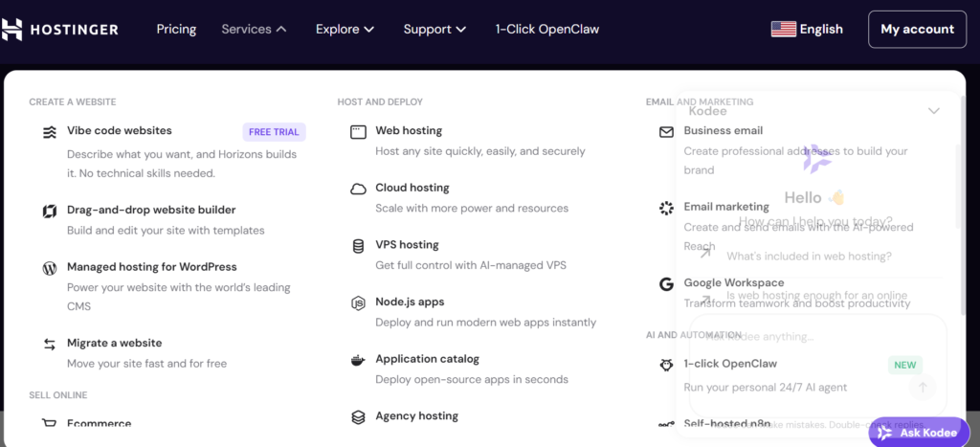
Task: Switch language from English
Action: [x=807, y=29]
